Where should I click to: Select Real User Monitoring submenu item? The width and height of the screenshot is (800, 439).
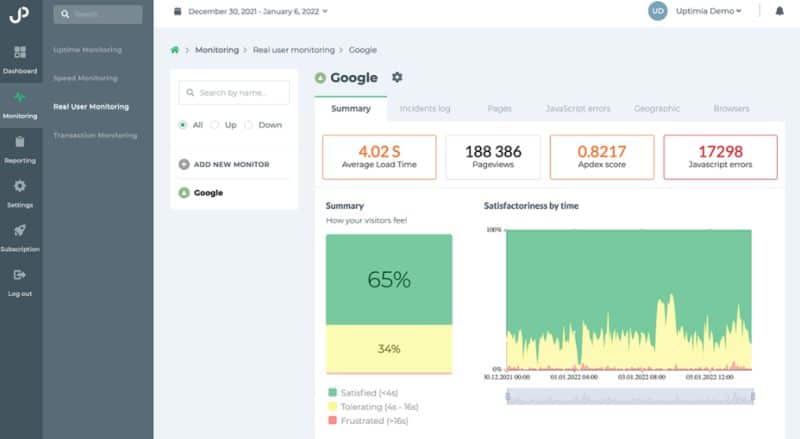[91, 107]
